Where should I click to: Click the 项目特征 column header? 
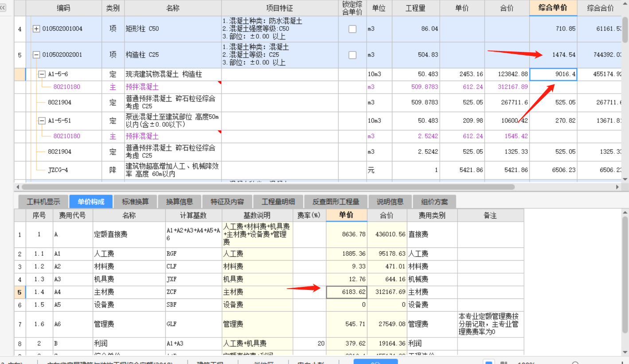(x=280, y=8)
